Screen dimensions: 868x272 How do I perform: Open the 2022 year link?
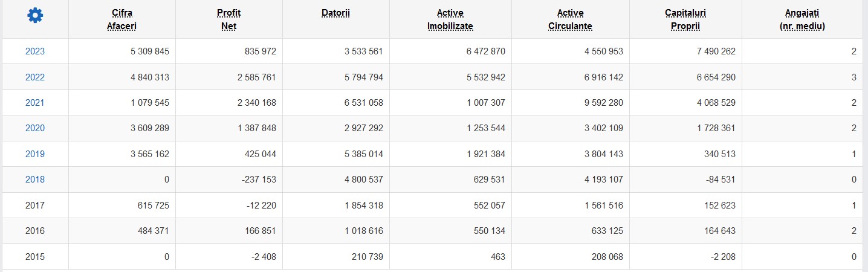[x=35, y=77]
